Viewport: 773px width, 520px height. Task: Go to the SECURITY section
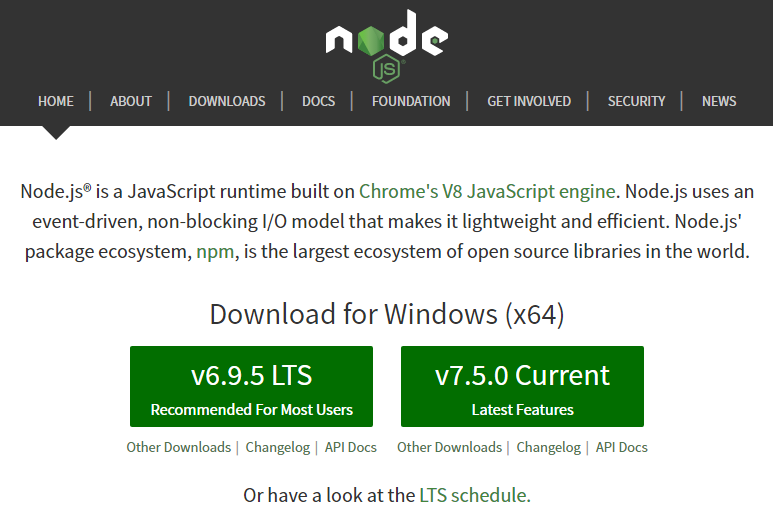[636, 101]
